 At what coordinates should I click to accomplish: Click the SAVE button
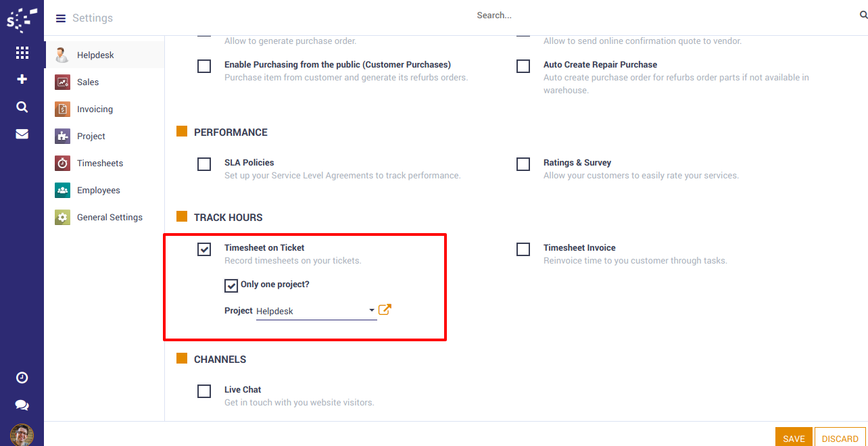(794, 438)
